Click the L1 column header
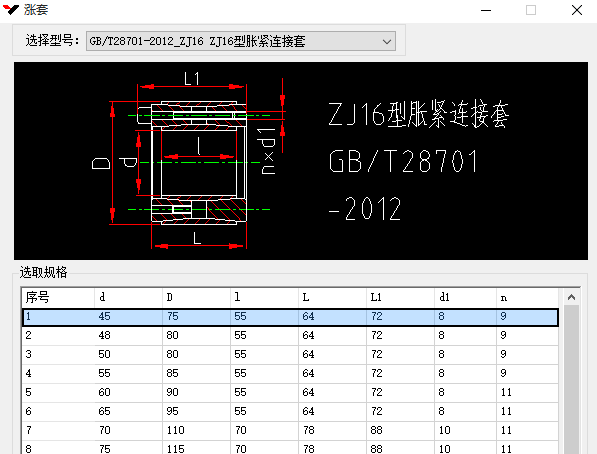 [x=401, y=297]
